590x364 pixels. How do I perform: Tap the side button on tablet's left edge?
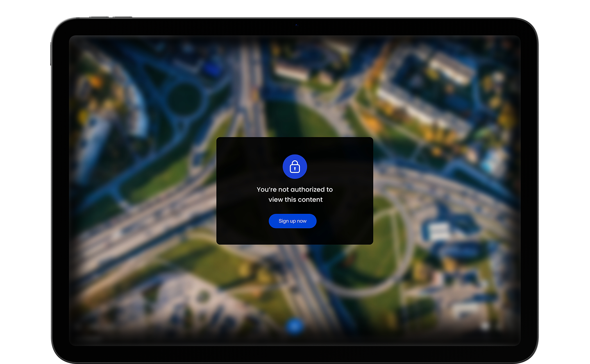click(51, 53)
